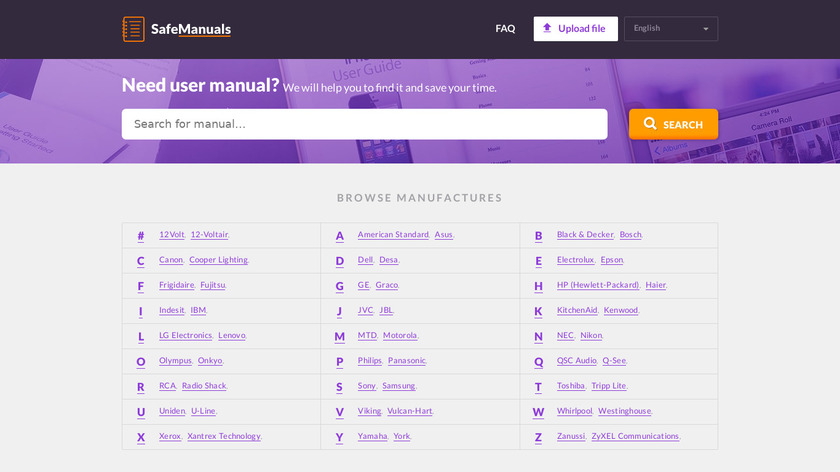Click the orange SEARCH button
The width and height of the screenshot is (840, 472).
pyautogui.click(x=673, y=124)
